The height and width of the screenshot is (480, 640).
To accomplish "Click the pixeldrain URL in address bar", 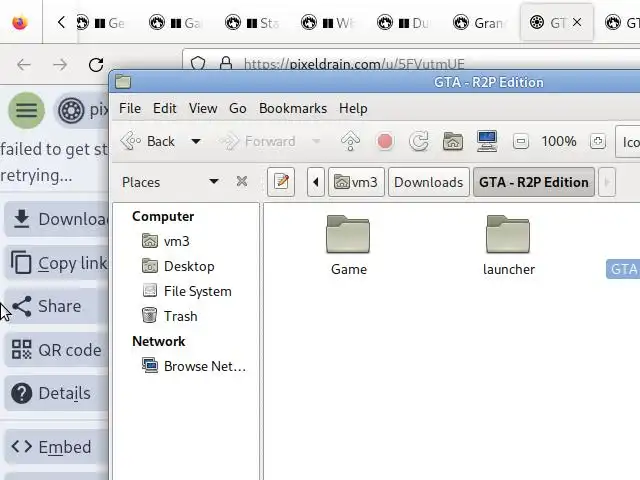I will [x=354, y=64].
